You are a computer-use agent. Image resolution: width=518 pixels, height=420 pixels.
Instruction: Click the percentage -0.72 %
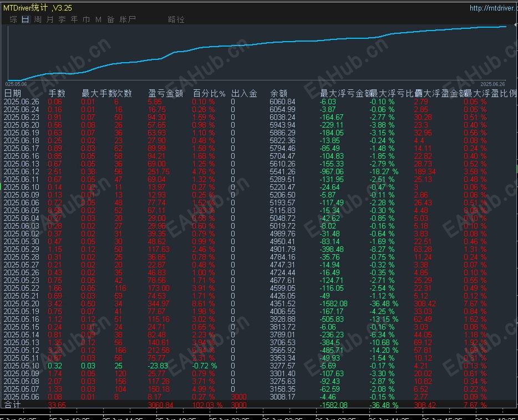pos(205,366)
